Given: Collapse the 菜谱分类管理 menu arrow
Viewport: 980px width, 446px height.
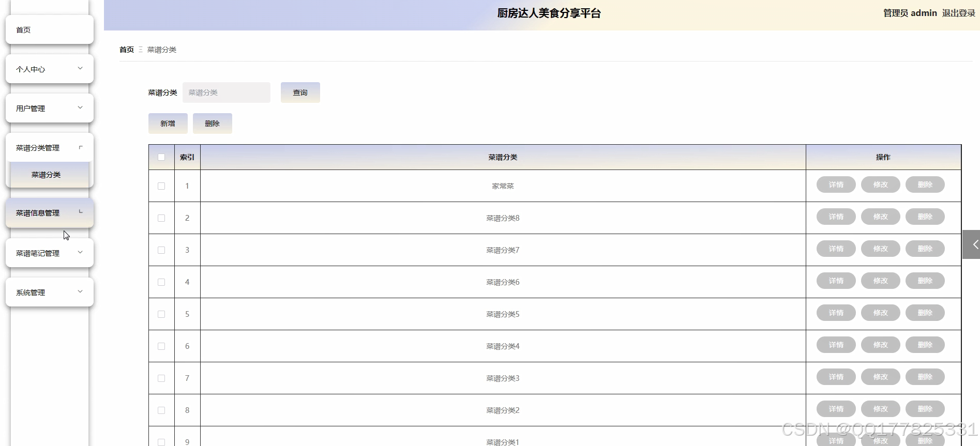Looking at the screenshot, I should [80, 147].
